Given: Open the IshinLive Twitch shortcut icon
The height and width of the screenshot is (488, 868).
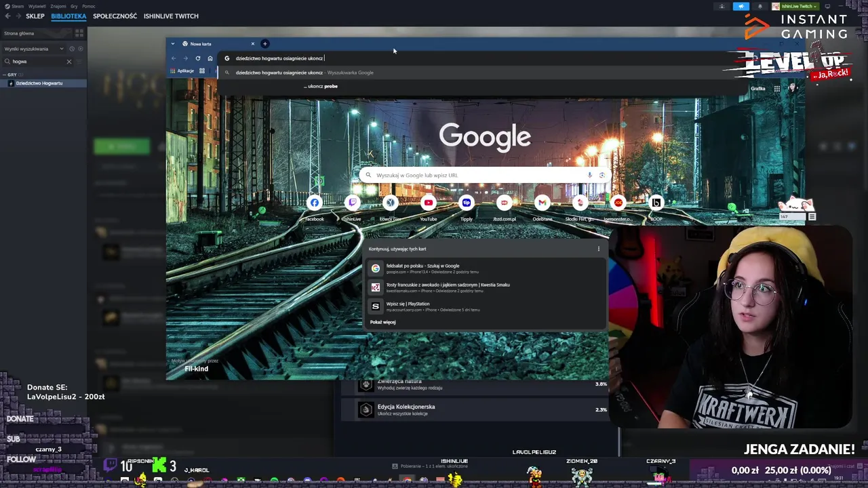Looking at the screenshot, I should (353, 203).
